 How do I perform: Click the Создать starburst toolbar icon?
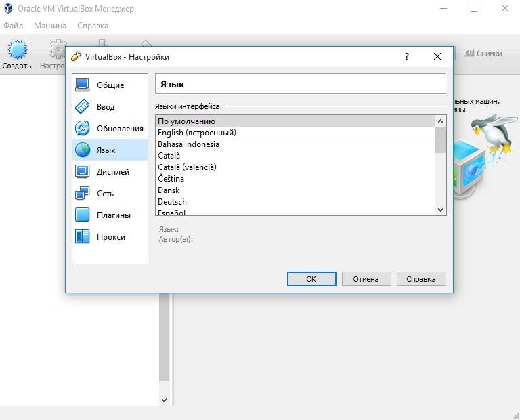point(17,49)
